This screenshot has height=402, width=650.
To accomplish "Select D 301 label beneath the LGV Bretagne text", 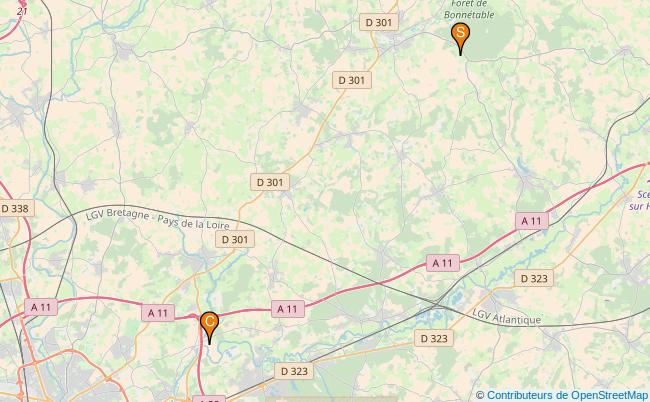I will coord(235,240).
